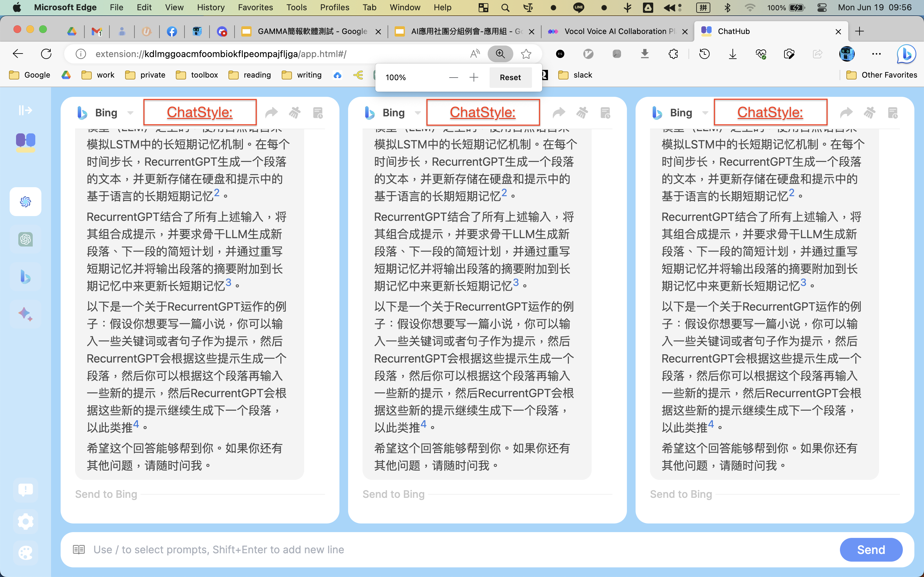
Task: Clear the middle panel conversation with the broom
Action: tap(582, 112)
